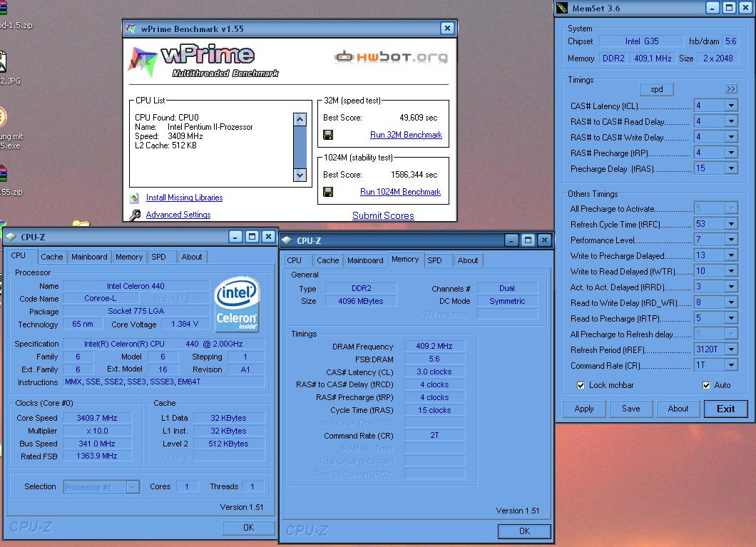Open the CAS# Latency (tCL) dropdown
This screenshot has width=756, height=547.
point(732,106)
